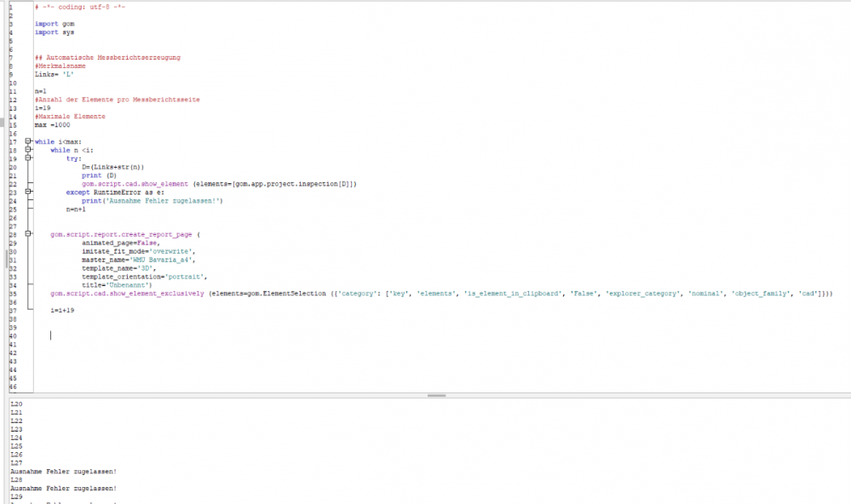This screenshot has width=851, height=504.
Task: Click line number 1 in the gutter
Action: [x=10, y=8]
